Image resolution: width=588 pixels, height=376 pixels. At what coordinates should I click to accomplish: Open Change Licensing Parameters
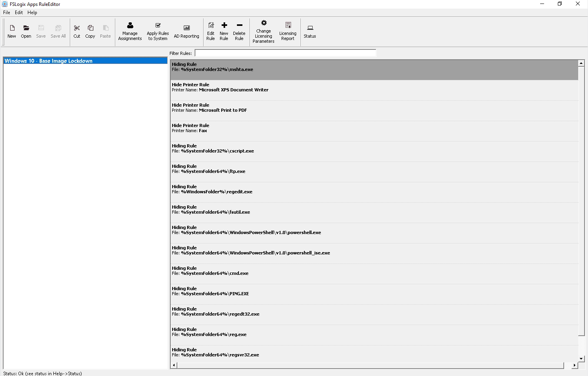click(264, 31)
